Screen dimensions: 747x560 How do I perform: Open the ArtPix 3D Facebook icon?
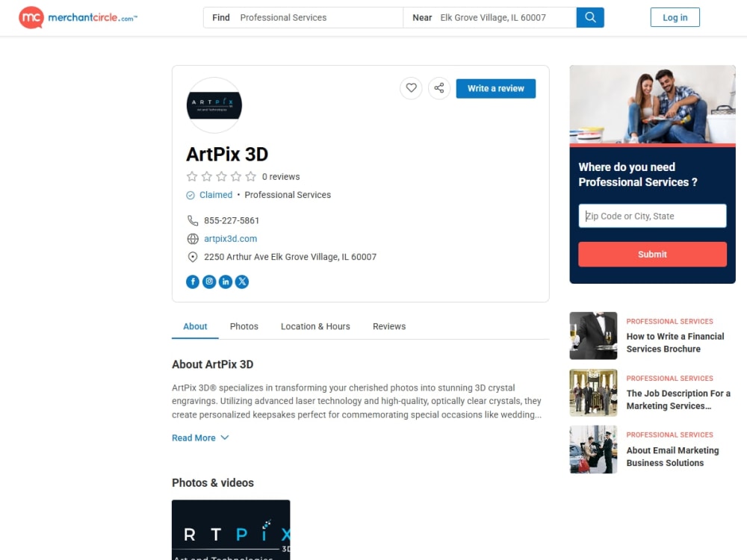(x=193, y=282)
